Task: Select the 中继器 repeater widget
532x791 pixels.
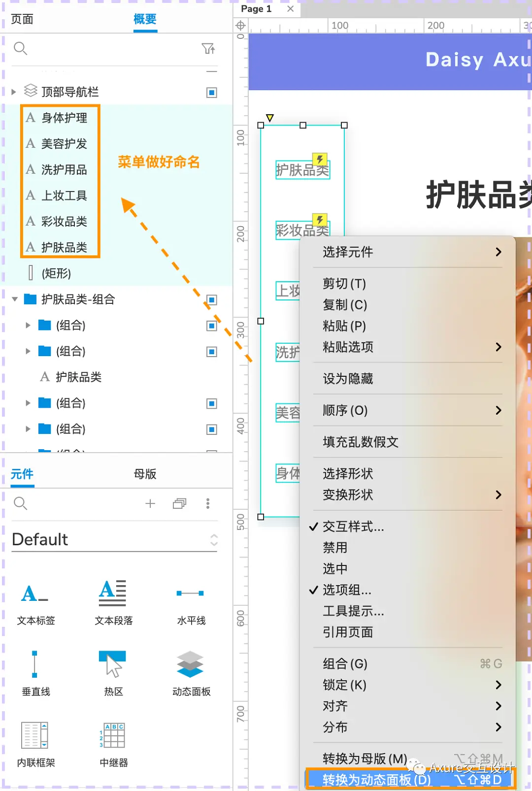Action: [x=113, y=744]
